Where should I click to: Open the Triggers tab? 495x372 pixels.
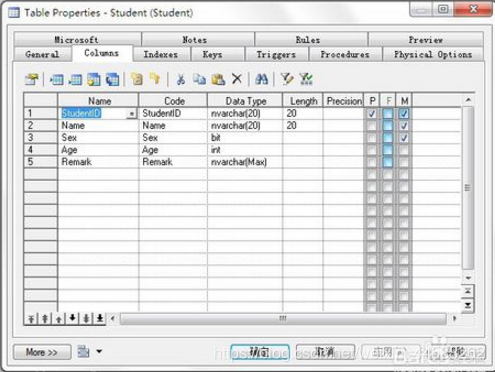(x=276, y=54)
